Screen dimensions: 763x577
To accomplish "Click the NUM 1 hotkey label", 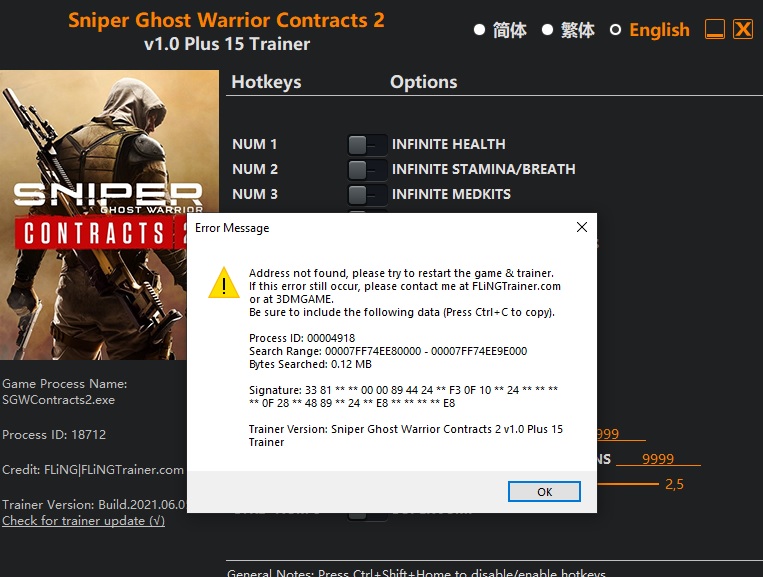I will click(x=254, y=144).
